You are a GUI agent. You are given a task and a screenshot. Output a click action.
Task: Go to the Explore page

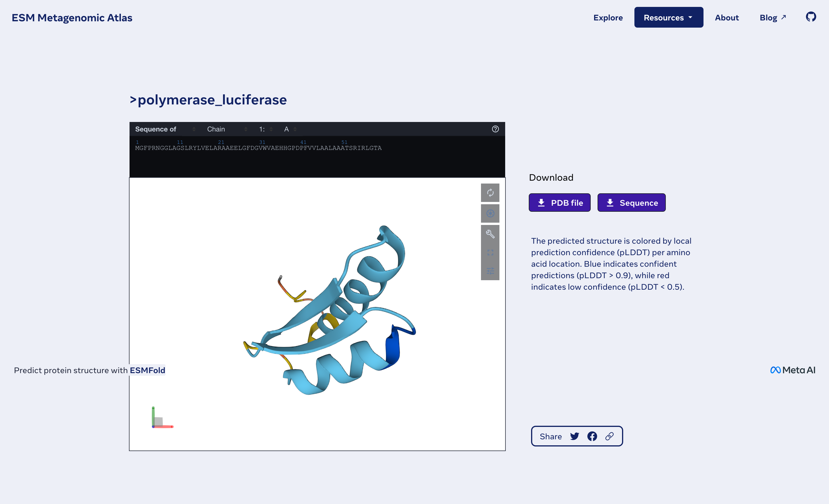[608, 18]
